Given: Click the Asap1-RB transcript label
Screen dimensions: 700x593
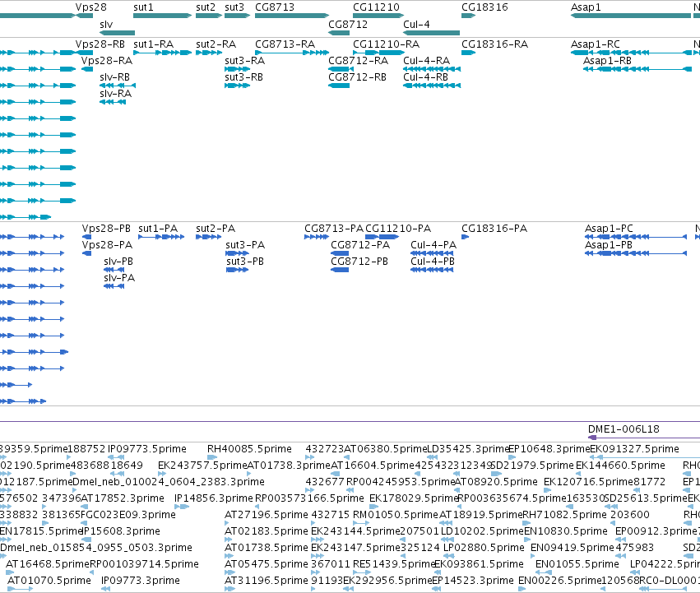Looking at the screenshot, I should point(607,61).
